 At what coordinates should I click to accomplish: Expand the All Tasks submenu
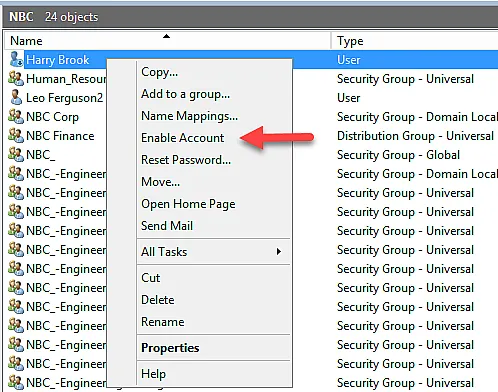(x=213, y=252)
